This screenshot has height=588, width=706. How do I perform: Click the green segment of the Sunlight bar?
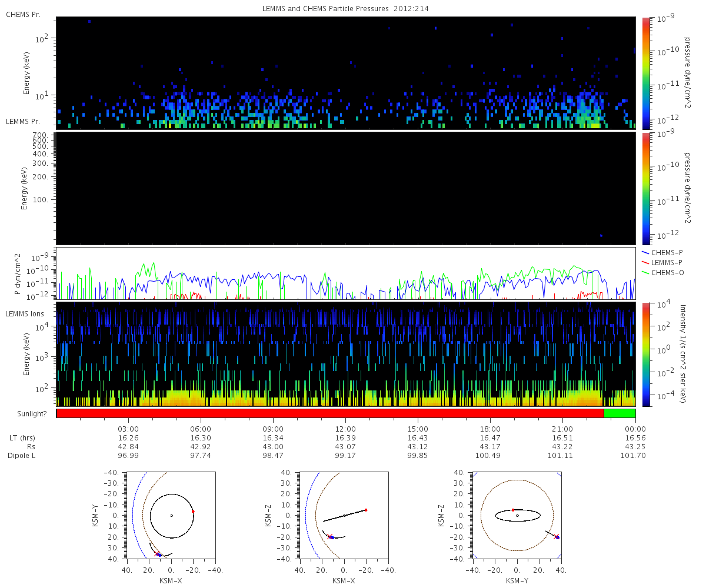point(620,413)
